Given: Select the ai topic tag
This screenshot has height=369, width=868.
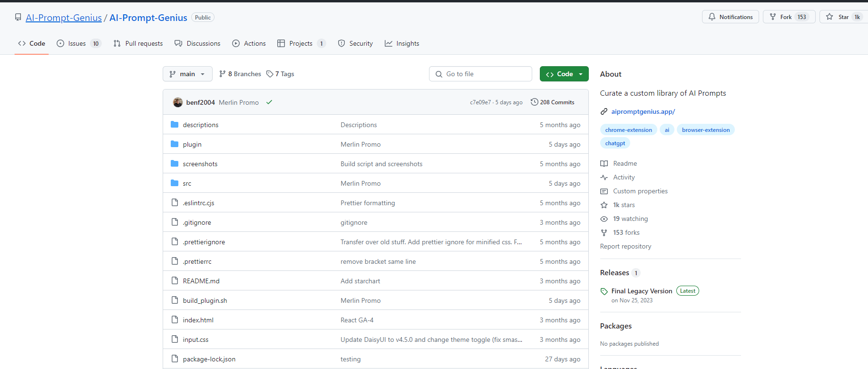Looking at the screenshot, I should pyautogui.click(x=667, y=130).
